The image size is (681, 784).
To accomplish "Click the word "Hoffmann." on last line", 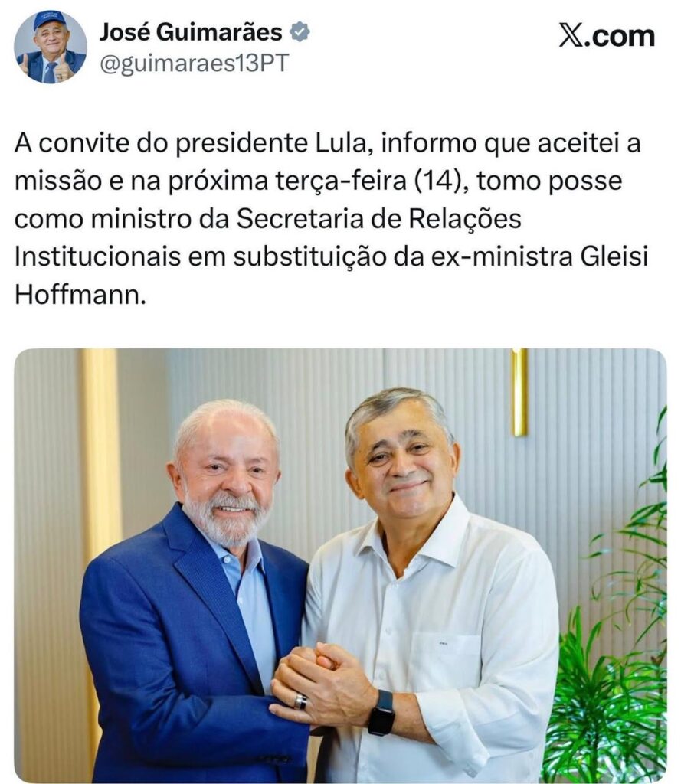I will click(80, 295).
